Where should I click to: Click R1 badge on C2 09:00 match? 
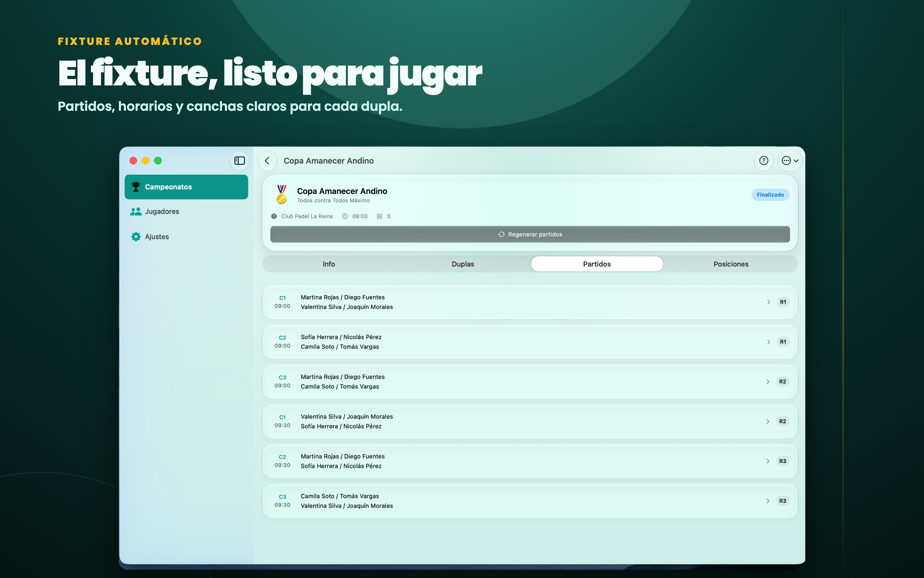pos(783,342)
